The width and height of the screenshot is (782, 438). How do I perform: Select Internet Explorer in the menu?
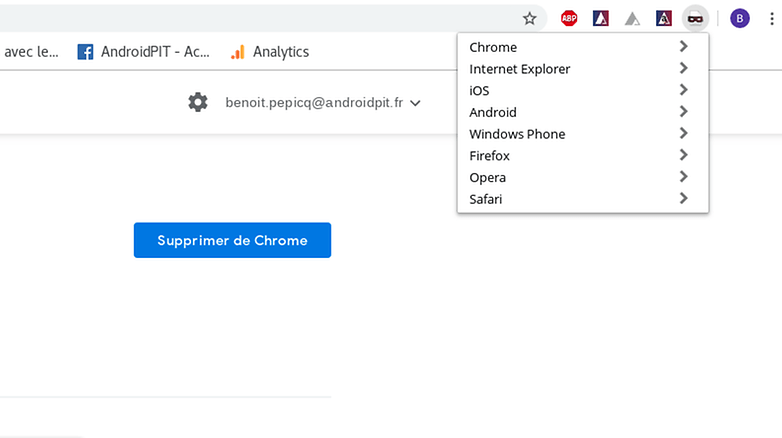pos(583,69)
